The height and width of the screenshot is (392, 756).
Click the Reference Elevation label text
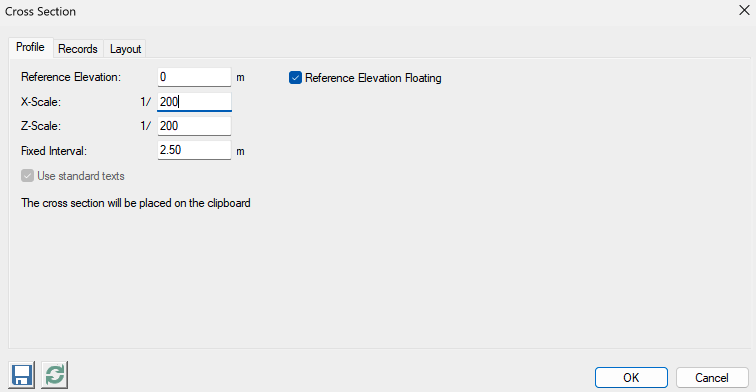tap(71, 77)
